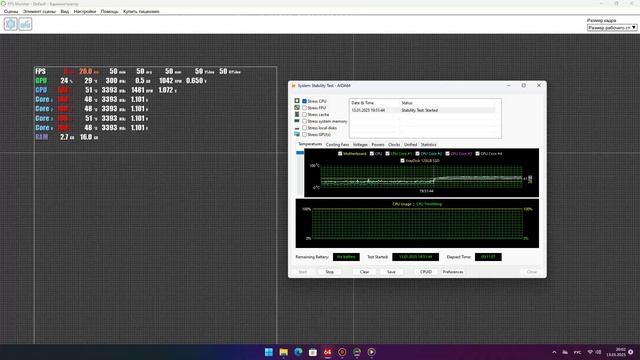
Task: Open the Купить лицензию menu
Action: [141, 11]
